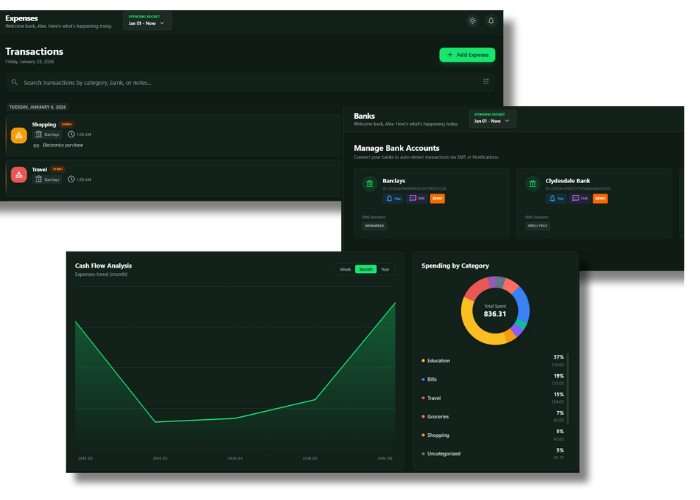Click the orange Shopping category icon
The width and height of the screenshot is (700, 500).
[19, 135]
